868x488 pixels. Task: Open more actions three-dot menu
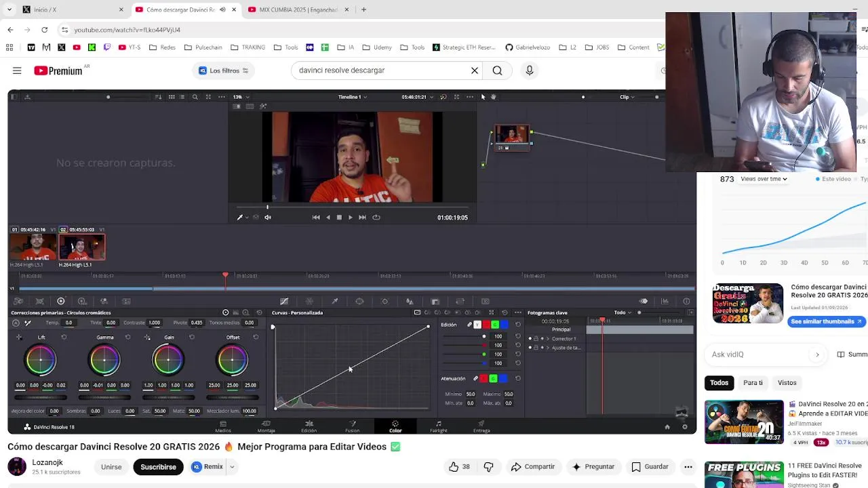tap(688, 467)
